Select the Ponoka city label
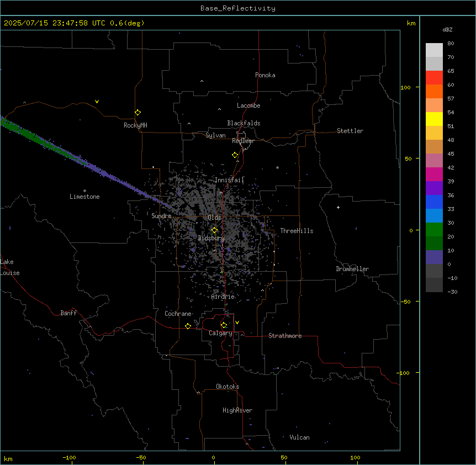 [265, 75]
